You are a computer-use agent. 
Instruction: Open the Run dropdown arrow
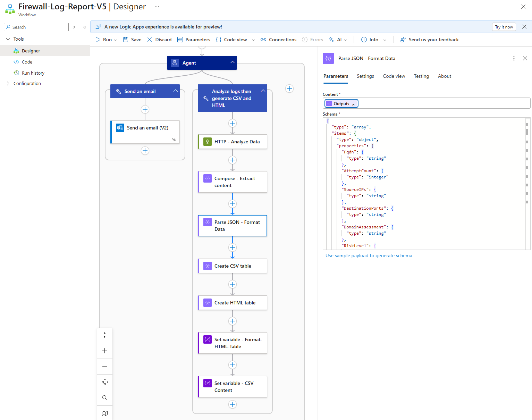pyautogui.click(x=115, y=40)
